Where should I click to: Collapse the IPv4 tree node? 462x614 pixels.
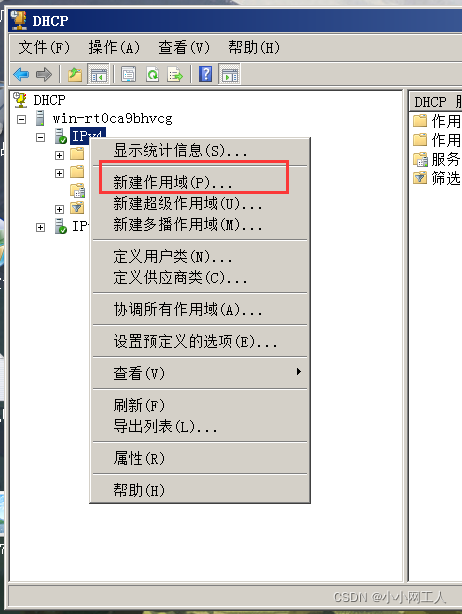click(40, 137)
